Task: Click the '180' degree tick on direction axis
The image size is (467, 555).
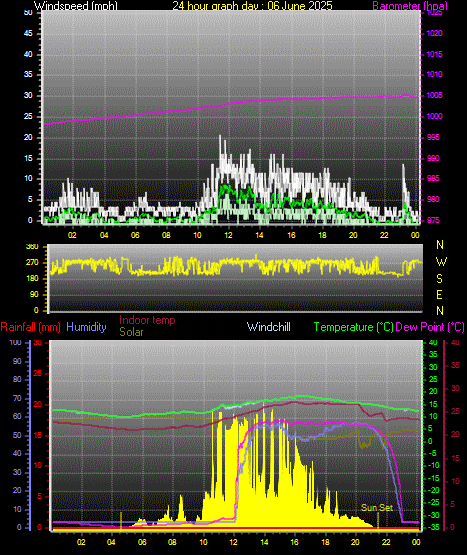Action: coord(32,279)
